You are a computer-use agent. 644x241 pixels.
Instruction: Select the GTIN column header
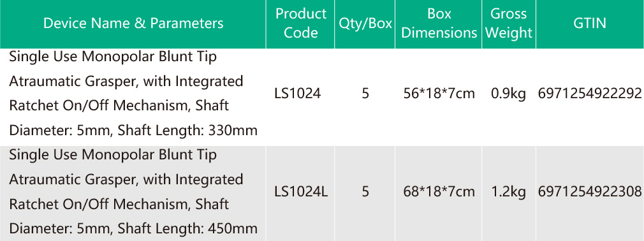point(590,23)
